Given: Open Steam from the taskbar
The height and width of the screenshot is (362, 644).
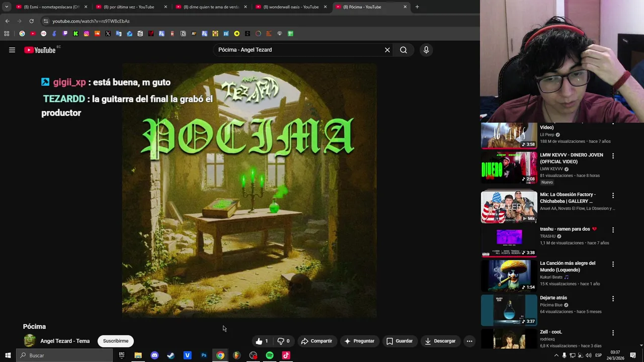Looking at the screenshot, I should 171,355.
